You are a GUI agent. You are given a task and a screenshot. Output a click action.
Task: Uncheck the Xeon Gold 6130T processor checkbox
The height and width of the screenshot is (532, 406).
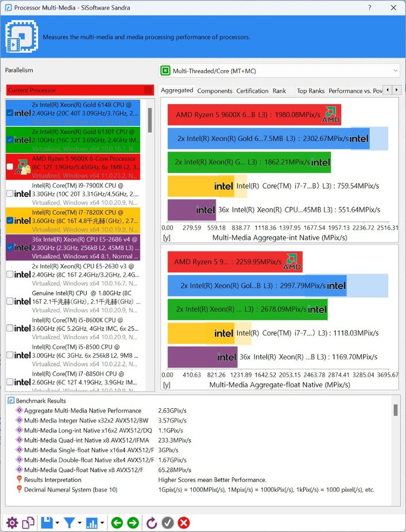pos(10,140)
